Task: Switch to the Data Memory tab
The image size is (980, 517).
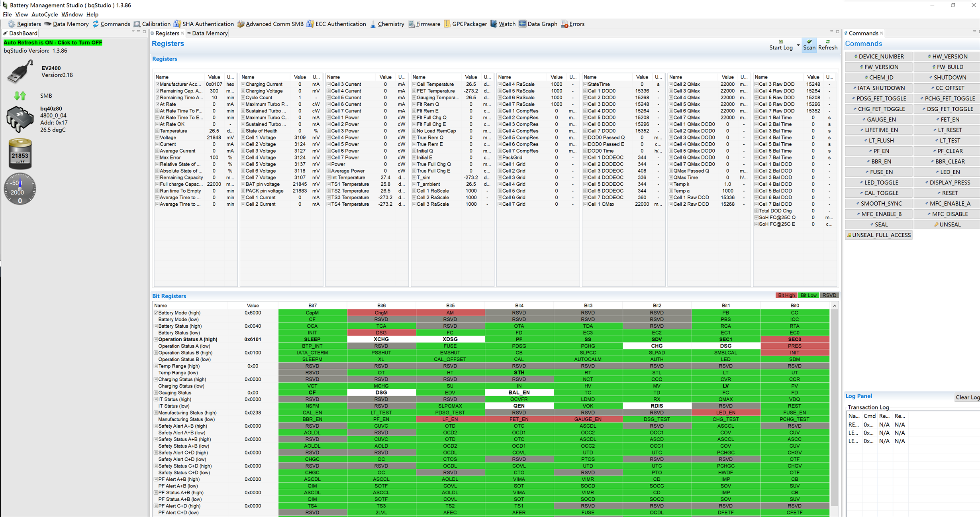Action: 209,33
